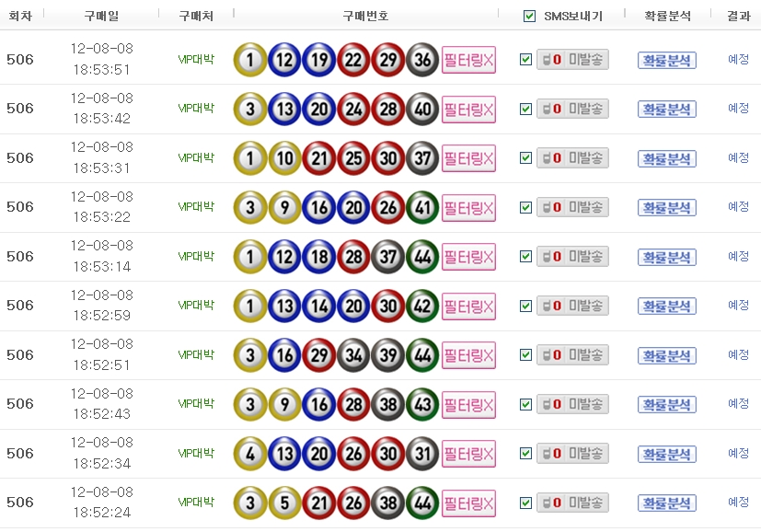This screenshot has width=761, height=532.
Task: Uncheck SMS checkbox for 18:53:51 purchase
Action: (x=525, y=60)
